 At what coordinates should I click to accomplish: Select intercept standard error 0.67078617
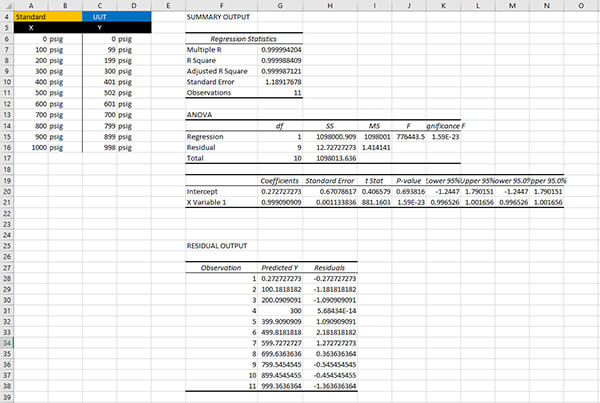pyautogui.click(x=338, y=191)
